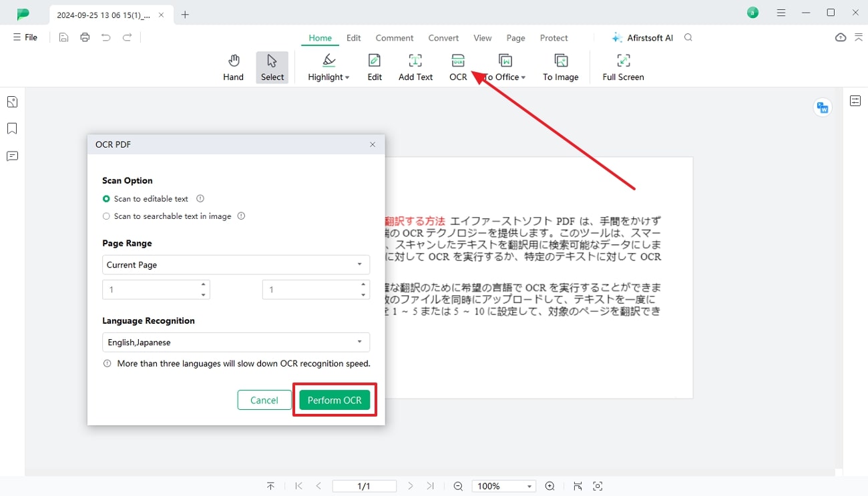This screenshot has width=868, height=496.
Task: Close the OCR PDF dialog
Action: [x=373, y=144]
